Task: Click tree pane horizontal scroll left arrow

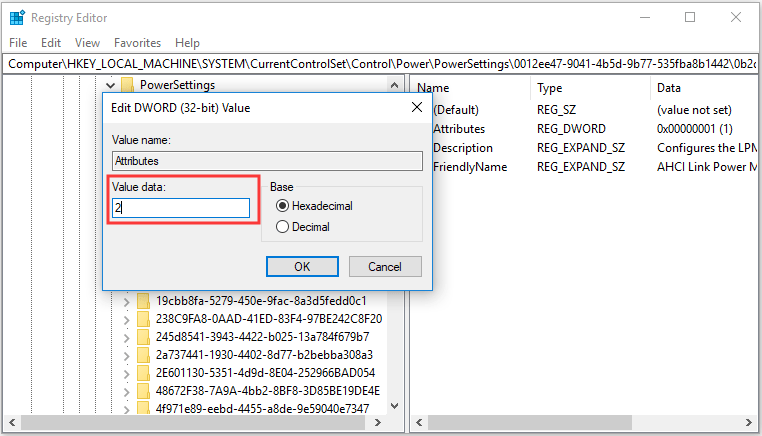Action: [x=12, y=422]
